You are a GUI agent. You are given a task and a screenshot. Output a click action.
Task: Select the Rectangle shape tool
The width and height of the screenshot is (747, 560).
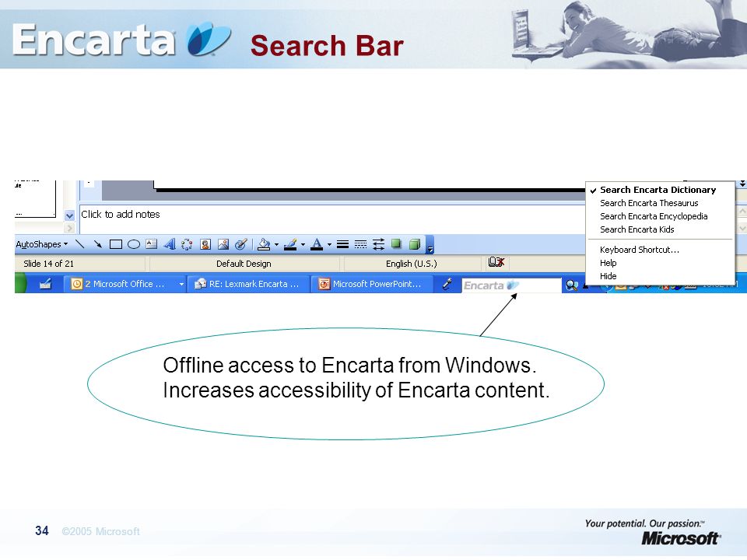coord(116,244)
